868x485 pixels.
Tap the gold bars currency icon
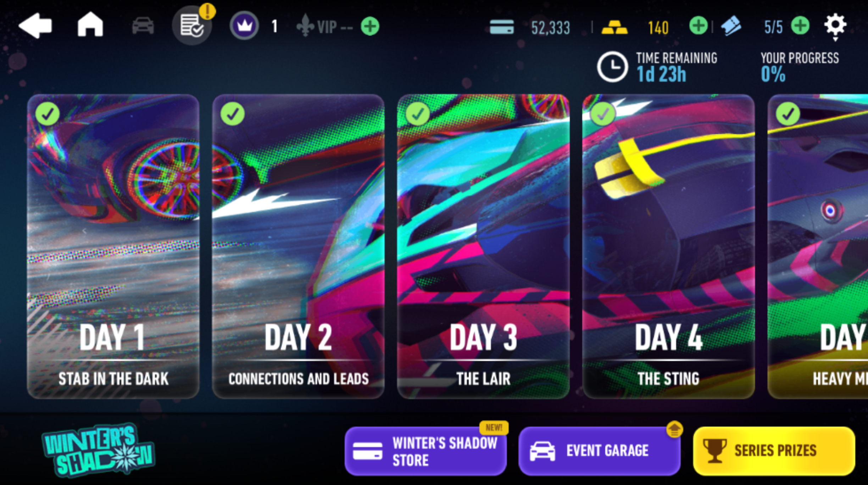[x=614, y=27]
